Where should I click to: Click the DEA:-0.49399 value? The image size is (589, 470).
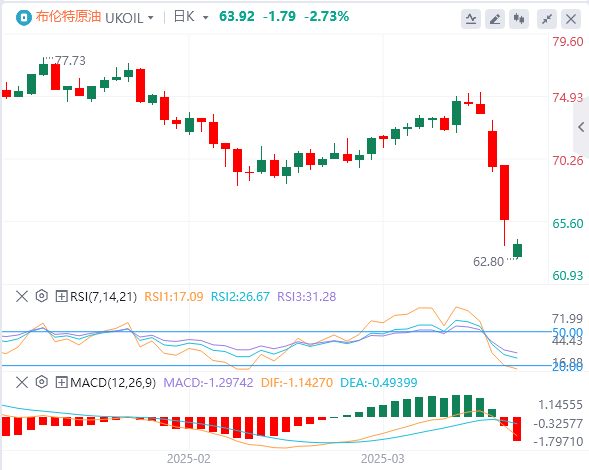[379, 383]
